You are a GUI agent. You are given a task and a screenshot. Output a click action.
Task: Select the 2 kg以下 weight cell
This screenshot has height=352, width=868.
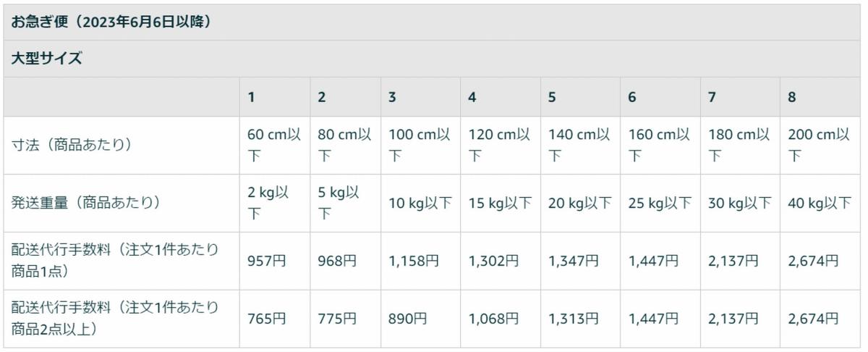[268, 203]
